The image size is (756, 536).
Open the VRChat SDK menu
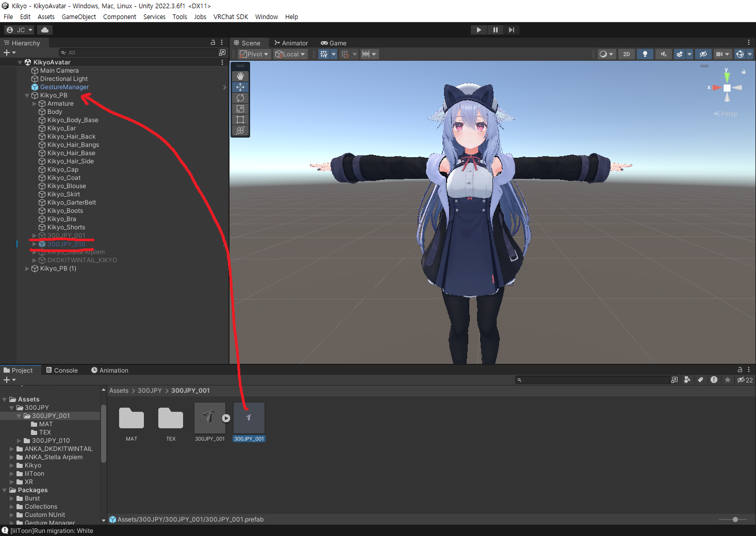[x=231, y=17]
